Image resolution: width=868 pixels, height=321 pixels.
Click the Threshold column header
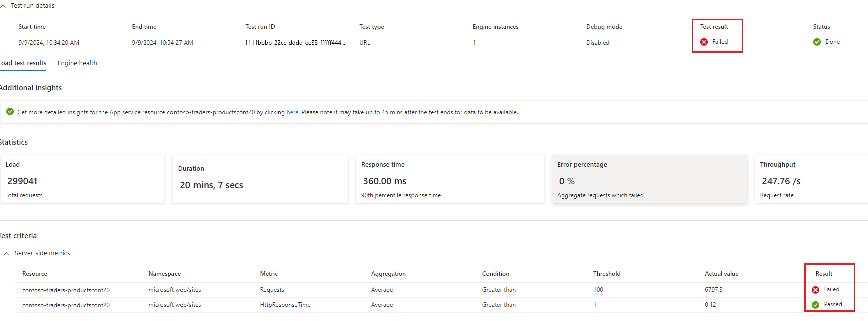tap(607, 274)
